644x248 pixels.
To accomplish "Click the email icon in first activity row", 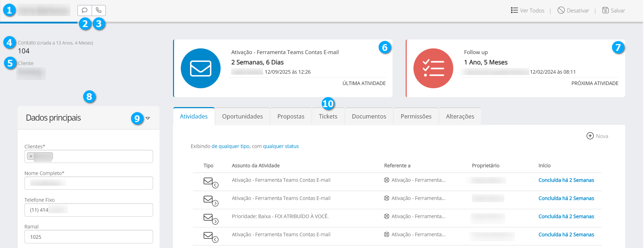I will [209, 181].
